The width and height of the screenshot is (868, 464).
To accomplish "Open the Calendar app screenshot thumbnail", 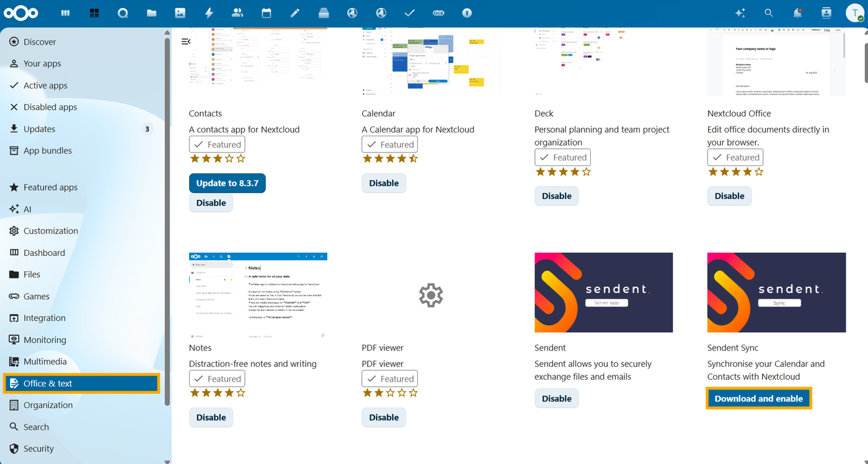I will (x=431, y=62).
